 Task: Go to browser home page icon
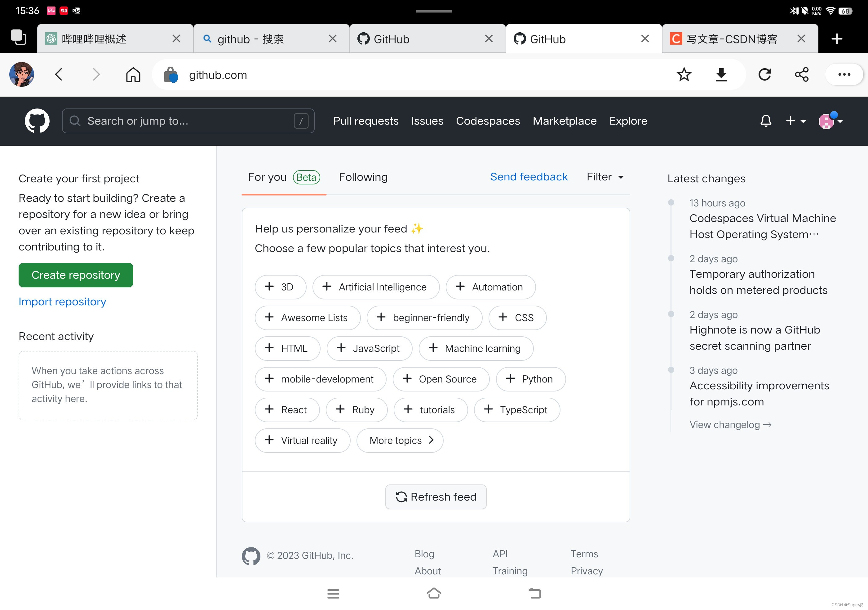pyautogui.click(x=133, y=74)
